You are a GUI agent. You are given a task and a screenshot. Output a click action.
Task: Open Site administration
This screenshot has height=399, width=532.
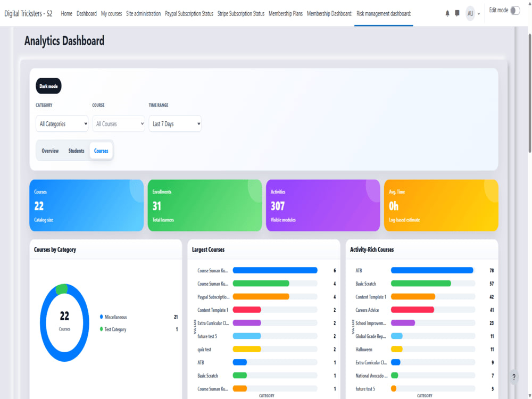(x=144, y=14)
